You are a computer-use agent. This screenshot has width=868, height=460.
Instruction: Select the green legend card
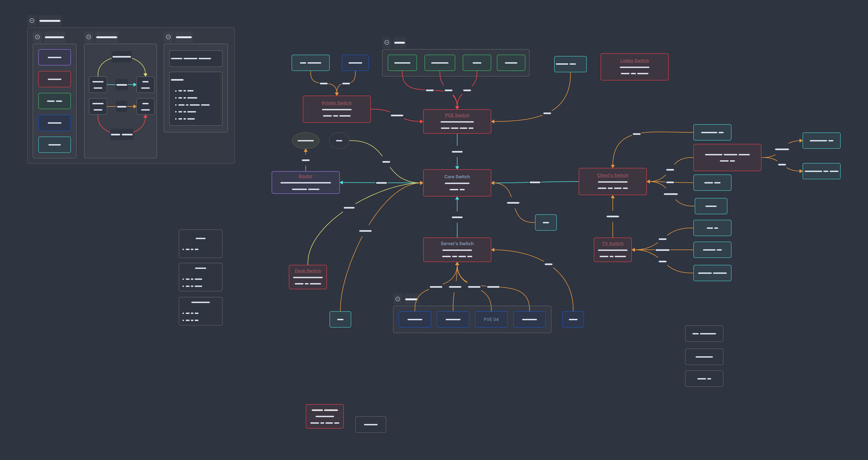(x=55, y=101)
